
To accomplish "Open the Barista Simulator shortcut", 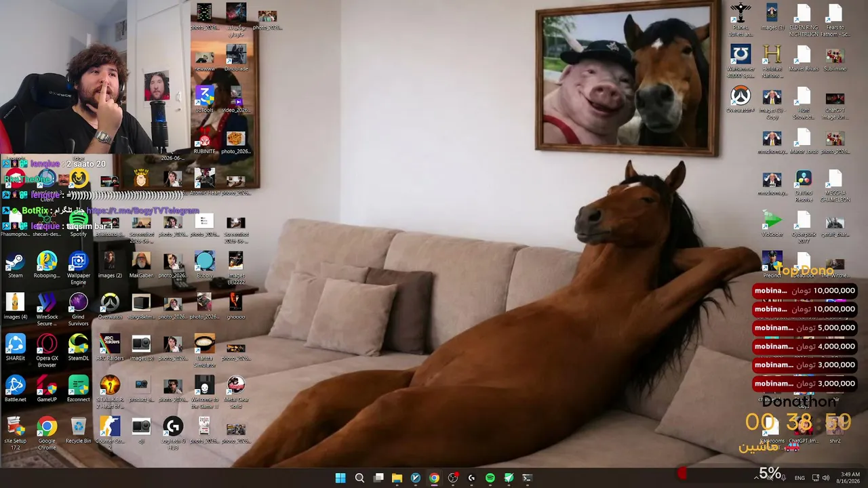I will pyautogui.click(x=204, y=350).
